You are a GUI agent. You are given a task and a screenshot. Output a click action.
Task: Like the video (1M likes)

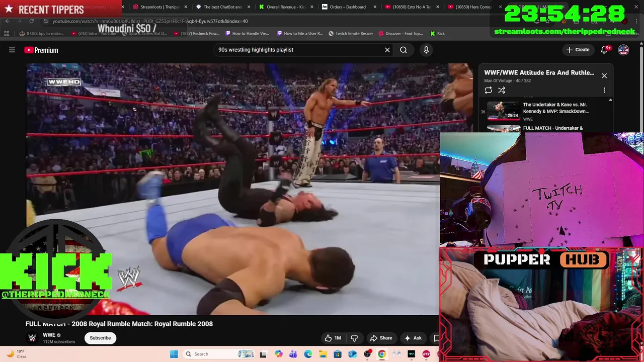click(333, 338)
